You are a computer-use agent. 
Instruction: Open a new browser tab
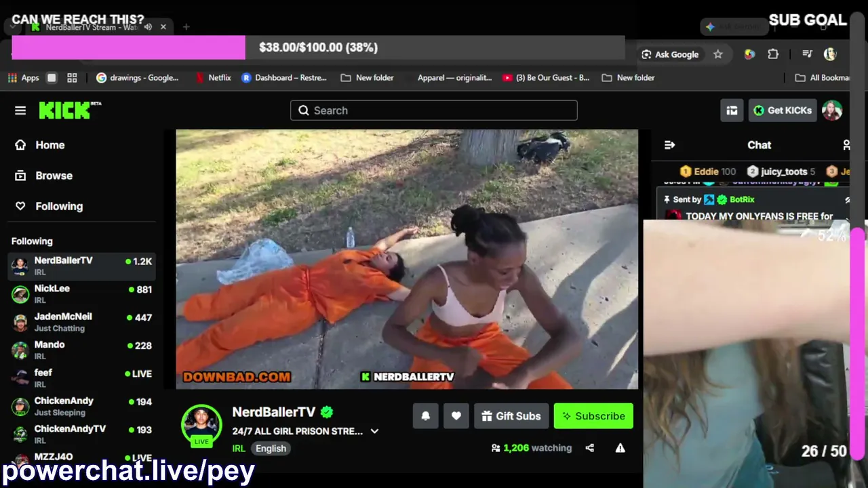(x=186, y=27)
